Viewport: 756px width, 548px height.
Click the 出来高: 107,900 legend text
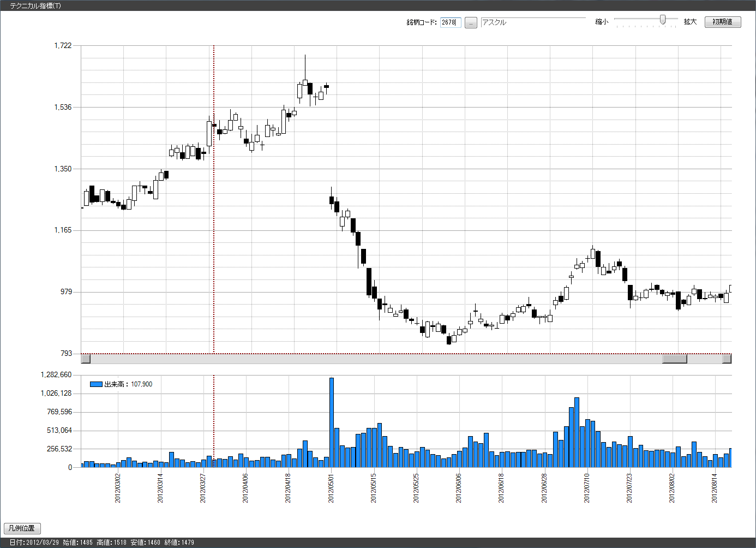[x=128, y=384]
